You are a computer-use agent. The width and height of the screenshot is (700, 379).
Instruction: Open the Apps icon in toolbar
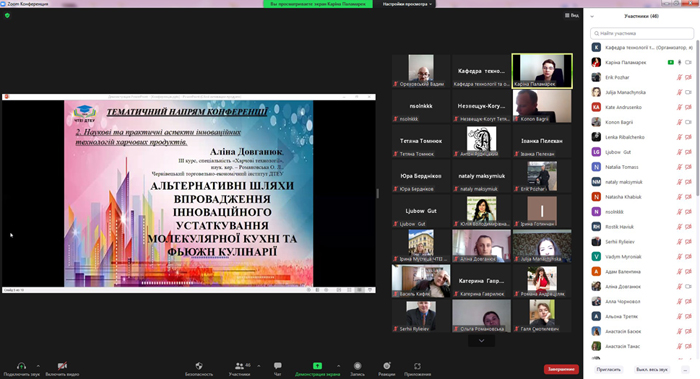coord(417,366)
